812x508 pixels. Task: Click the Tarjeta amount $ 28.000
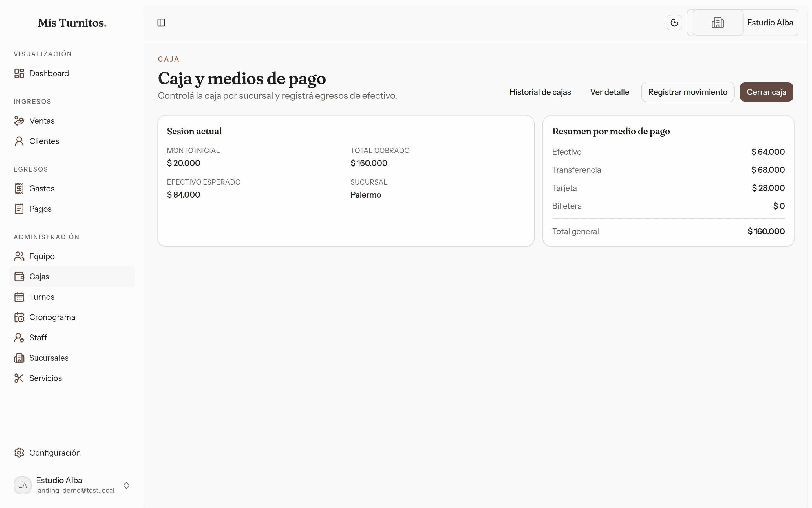click(x=768, y=188)
